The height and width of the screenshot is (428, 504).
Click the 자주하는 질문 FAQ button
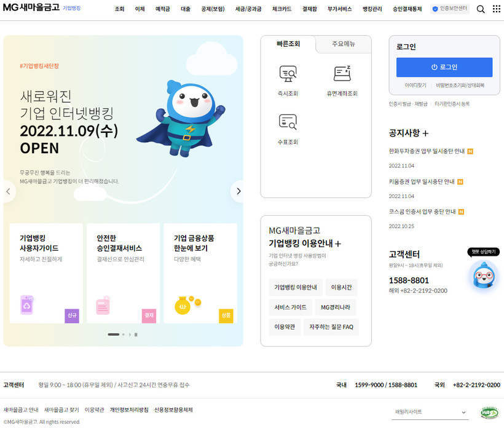331,327
